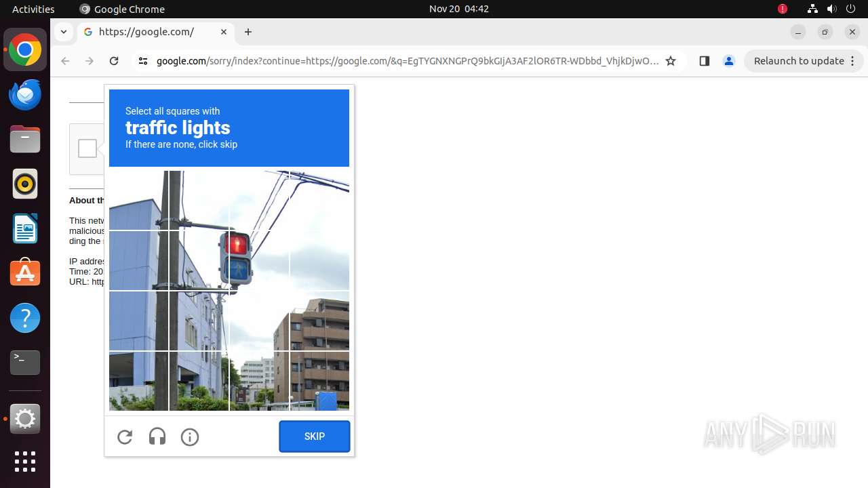Click Relaunch to update button
Viewport: 868px width, 488px height.
pyautogui.click(x=799, y=61)
